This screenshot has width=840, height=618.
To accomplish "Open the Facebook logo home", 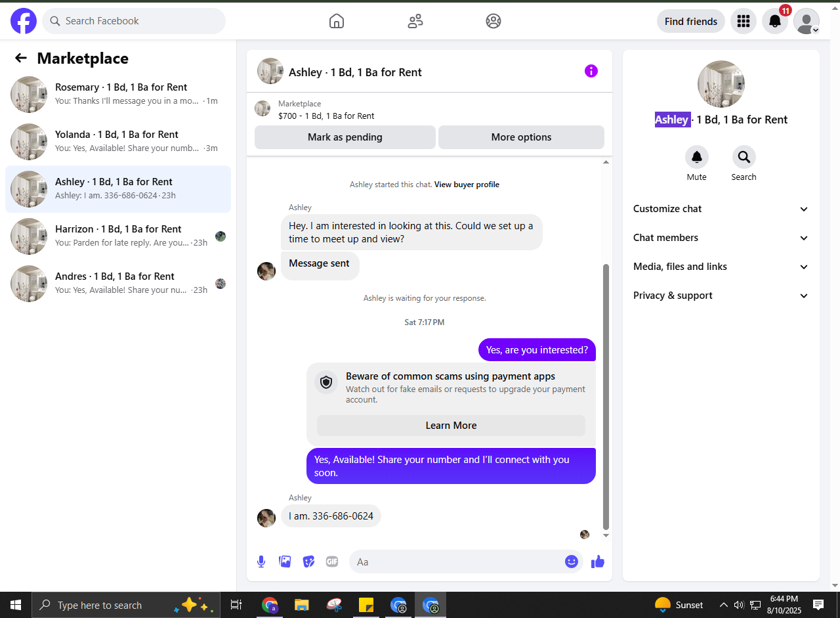I will 24,21.
